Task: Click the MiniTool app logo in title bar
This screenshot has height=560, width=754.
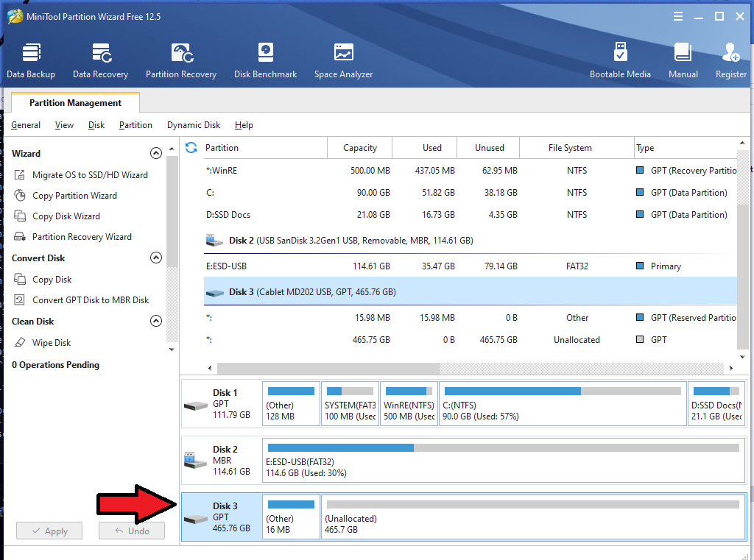Action: coord(15,16)
